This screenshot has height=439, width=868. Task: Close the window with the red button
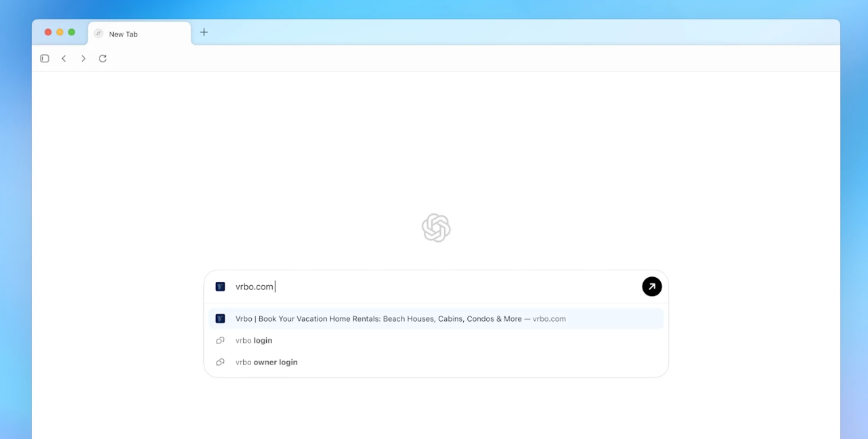[x=48, y=33]
